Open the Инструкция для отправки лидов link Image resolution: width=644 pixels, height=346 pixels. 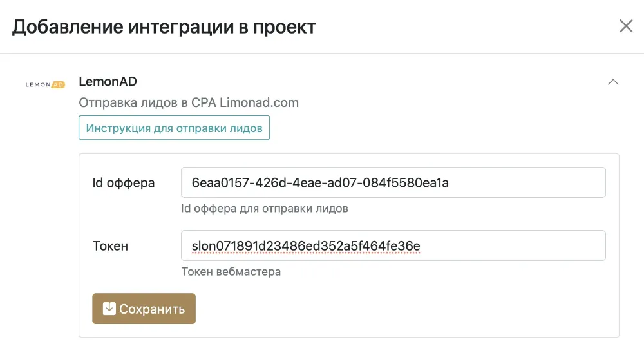click(174, 128)
